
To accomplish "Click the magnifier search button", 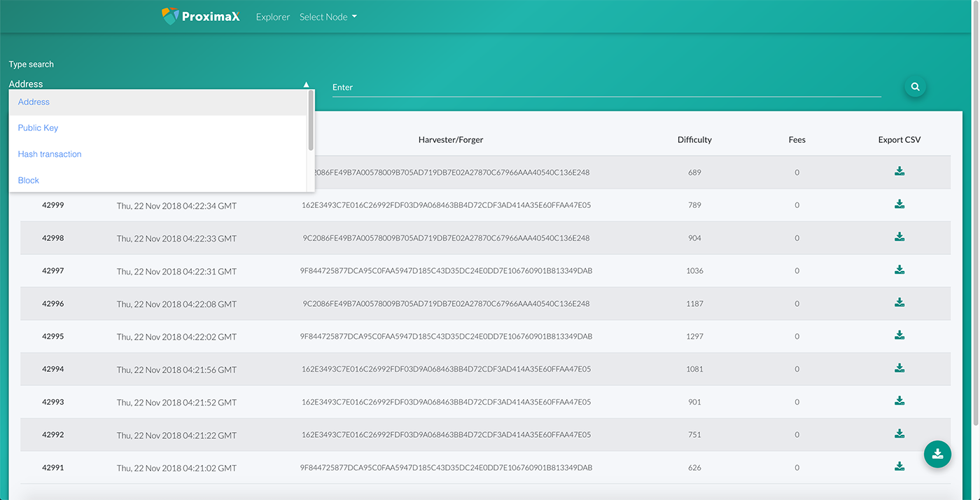I will pyautogui.click(x=914, y=87).
